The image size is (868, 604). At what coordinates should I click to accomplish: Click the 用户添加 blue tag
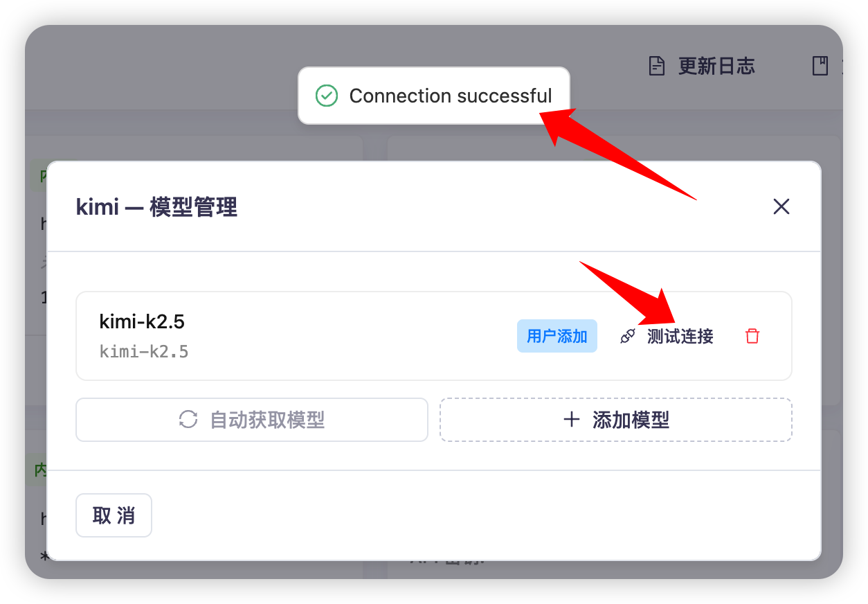pos(557,336)
